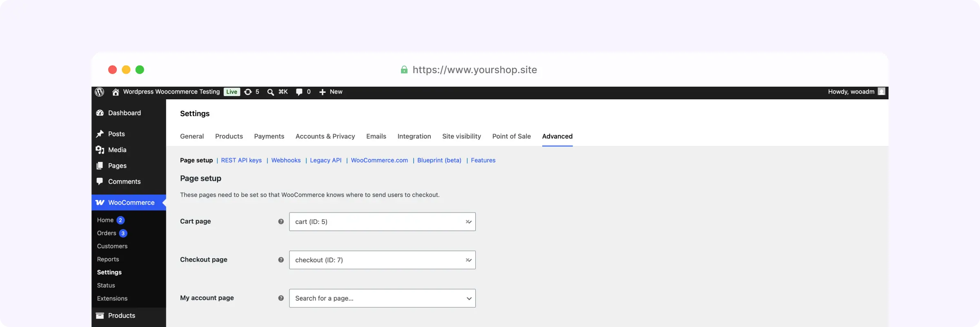Image resolution: width=980 pixels, height=327 pixels.
Task: Open the Checkout page dropdown
Action: (x=382, y=260)
